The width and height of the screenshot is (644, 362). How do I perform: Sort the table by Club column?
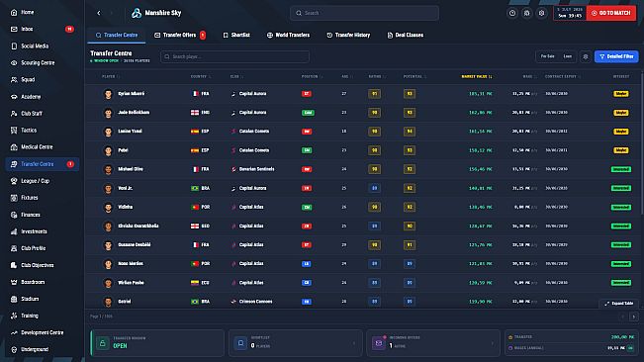236,77
